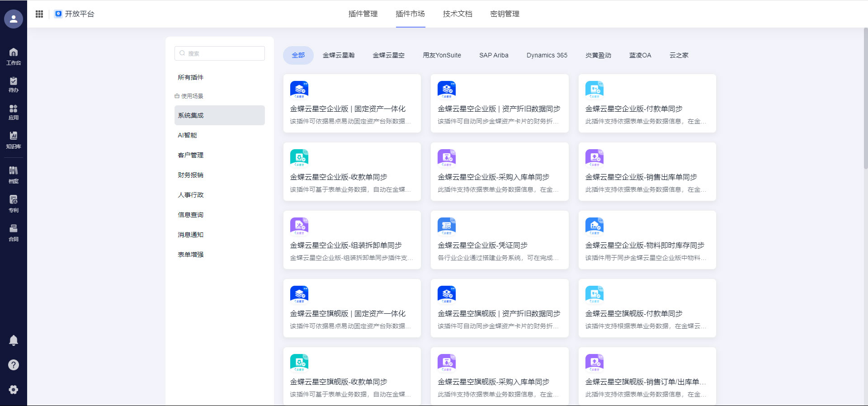Open the settings gear icon
Screen dimensions: 868x406
tap(14, 389)
